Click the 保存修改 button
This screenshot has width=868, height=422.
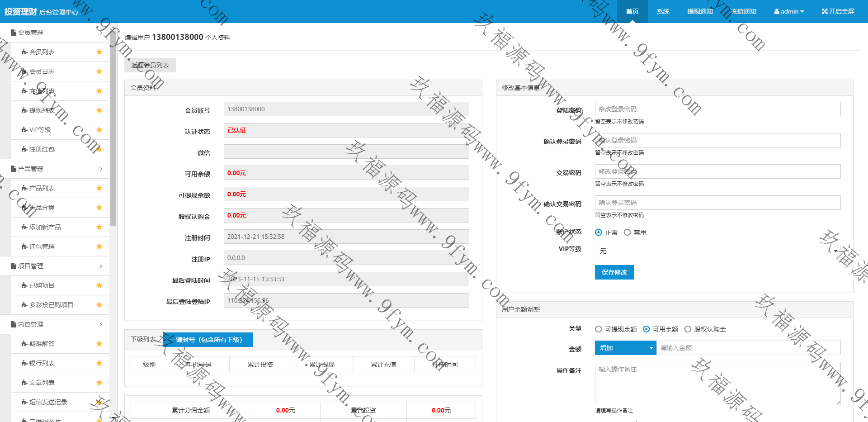[x=614, y=272]
